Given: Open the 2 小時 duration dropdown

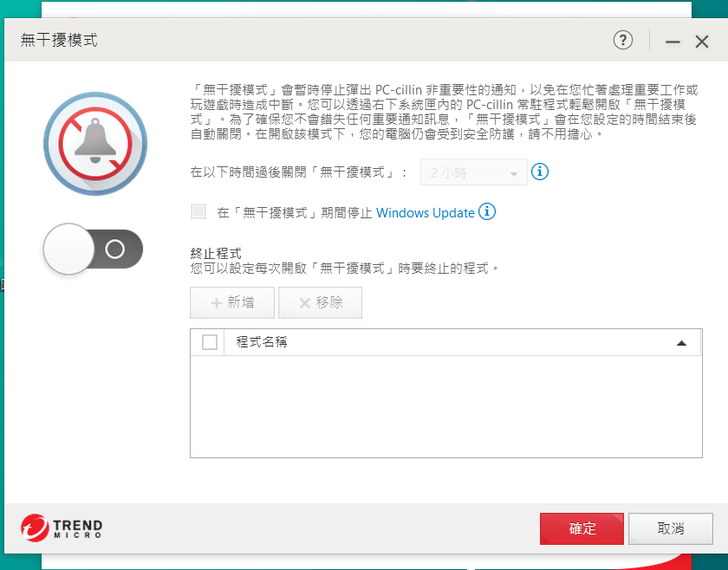Looking at the screenshot, I should click(474, 173).
